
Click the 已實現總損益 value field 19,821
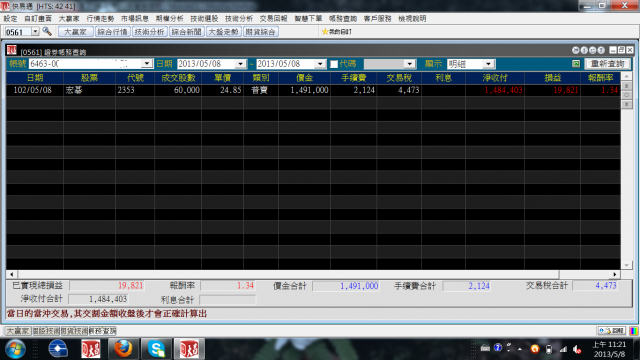(x=107, y=286)
